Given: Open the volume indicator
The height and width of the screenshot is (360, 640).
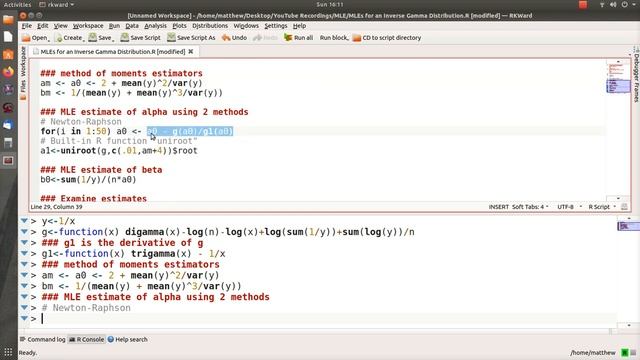Looking at the screenshot, I should (x=613, y=4).
